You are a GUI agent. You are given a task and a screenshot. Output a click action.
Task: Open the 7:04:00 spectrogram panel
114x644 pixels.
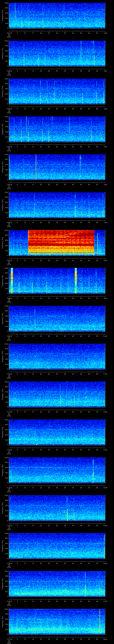click(57, 129)
